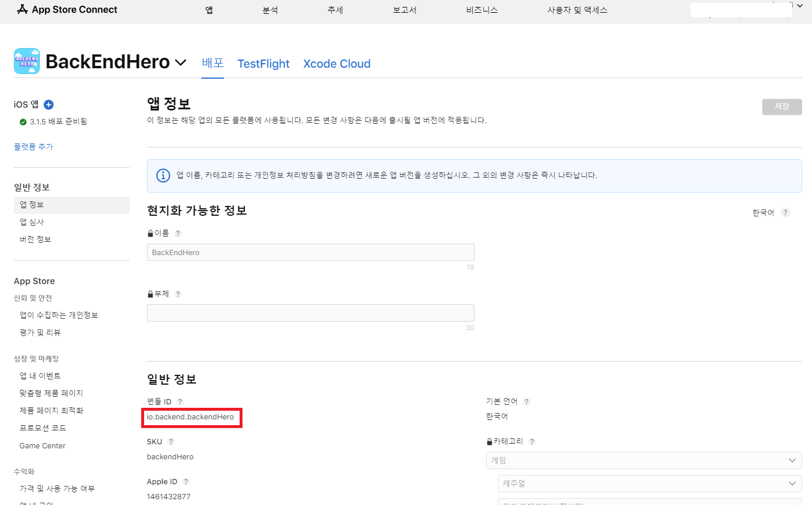812x505 pixels.
Task: Click the Apple ID value 1461432877
Action: 168,497
